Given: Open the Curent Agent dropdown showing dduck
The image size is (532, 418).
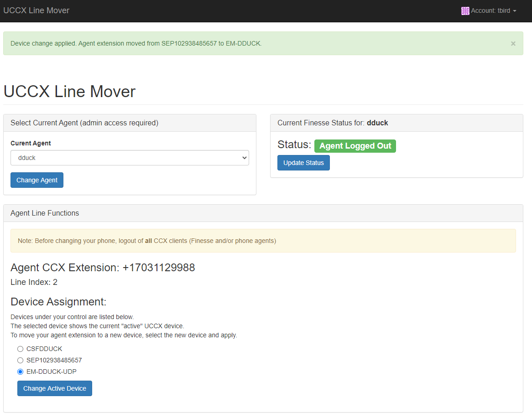Looking at the screenshot, I should coord(130,158).
